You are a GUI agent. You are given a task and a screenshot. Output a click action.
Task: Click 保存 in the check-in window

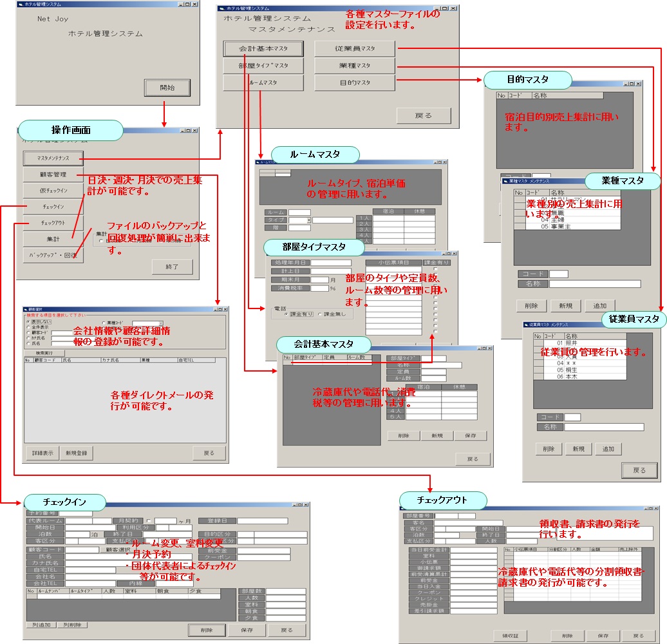(247, 630)
